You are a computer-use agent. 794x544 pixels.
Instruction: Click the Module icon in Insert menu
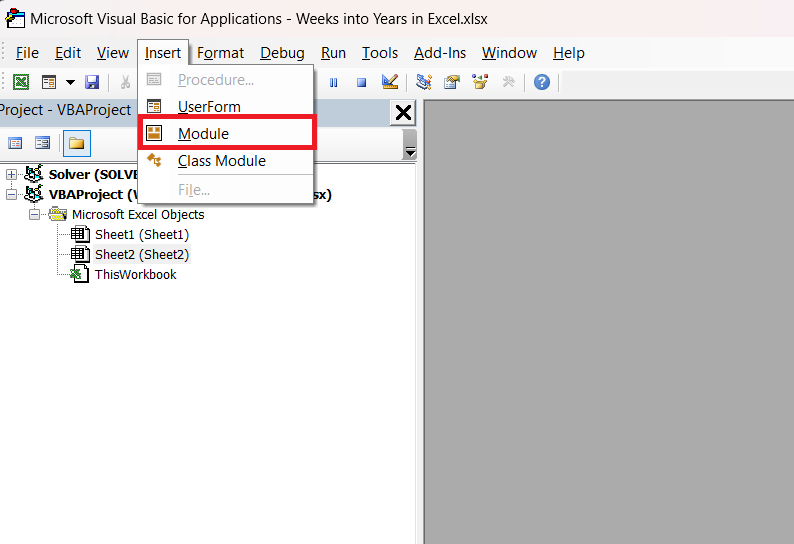point(154,133)
